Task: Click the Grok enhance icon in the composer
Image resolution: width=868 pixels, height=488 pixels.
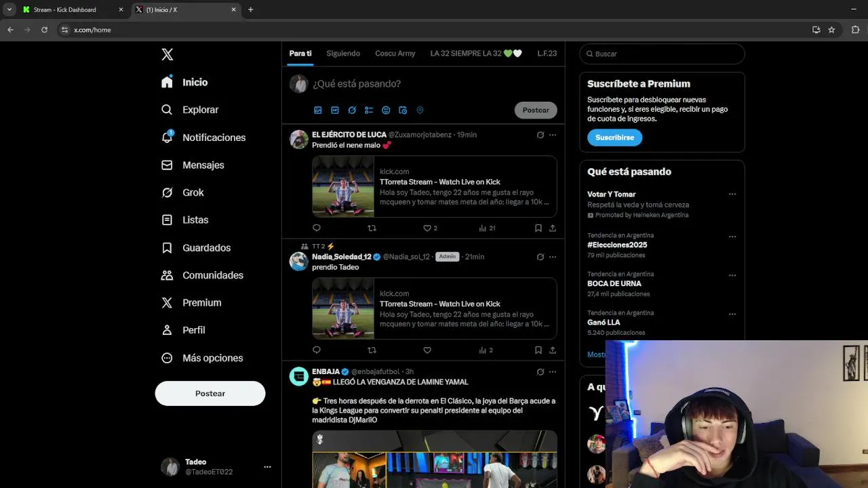Action: (x=352, y=110)
